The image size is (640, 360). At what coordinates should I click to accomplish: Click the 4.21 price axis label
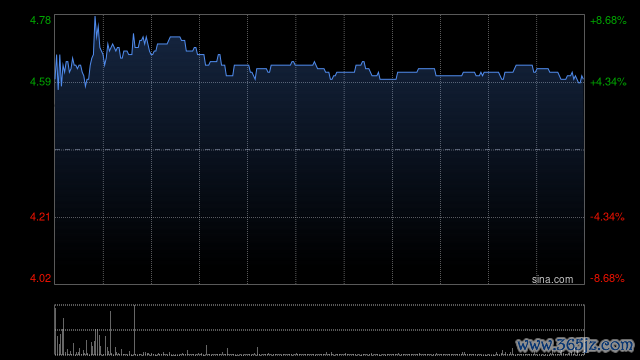tap(40, 217)
